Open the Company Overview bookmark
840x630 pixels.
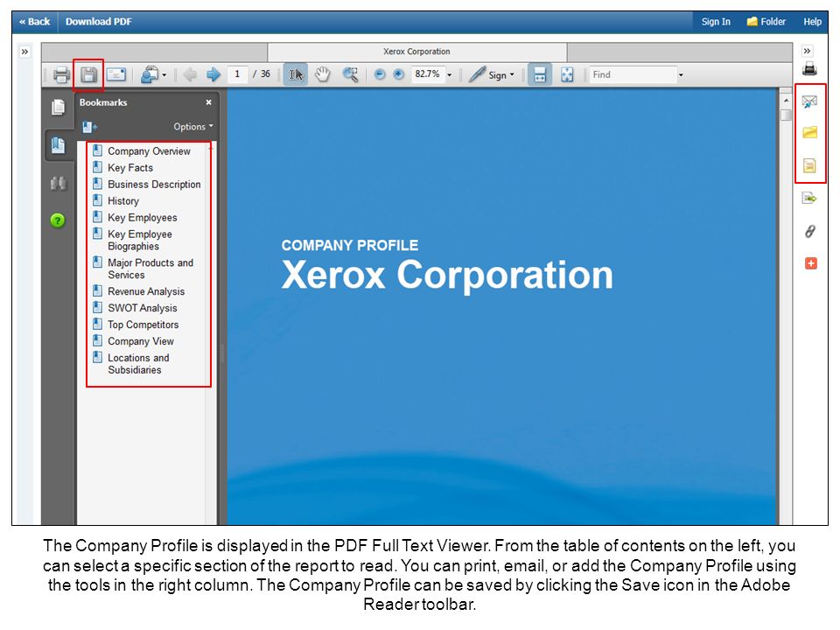[149, 151]
